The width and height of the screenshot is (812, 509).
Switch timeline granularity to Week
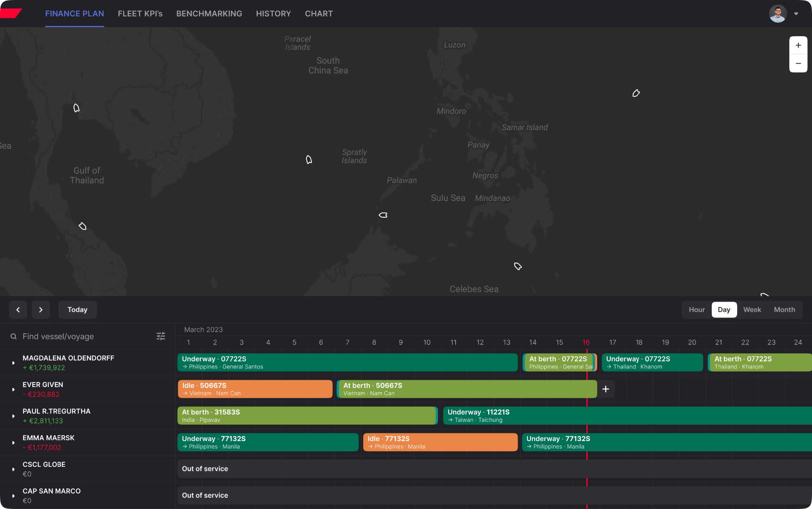[752, 310]
